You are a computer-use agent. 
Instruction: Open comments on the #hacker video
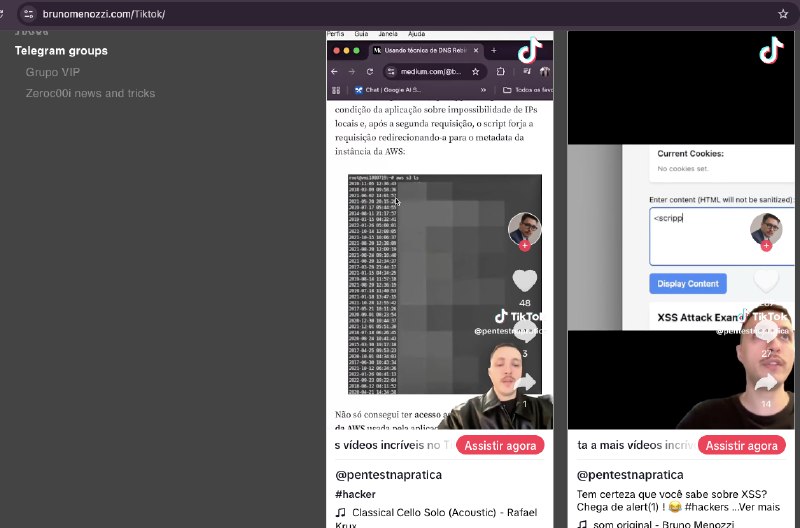[x=524, y=332]
